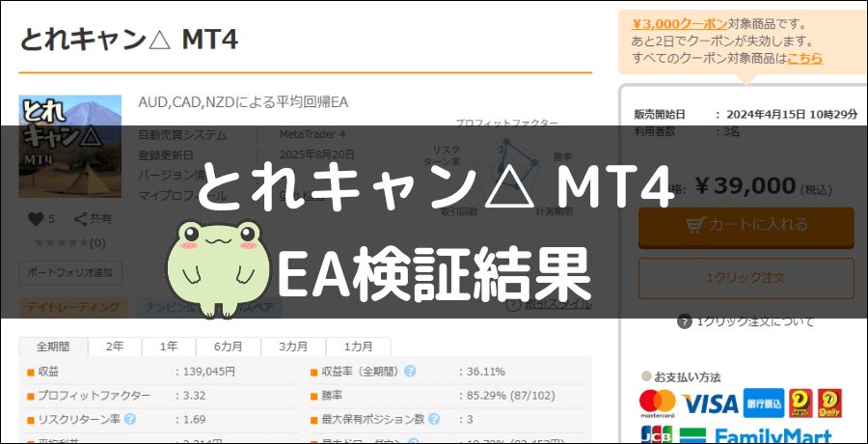868x444 pixels.
Task: Click the リスクリターン率 value 1.69
Action: (194, 419)
